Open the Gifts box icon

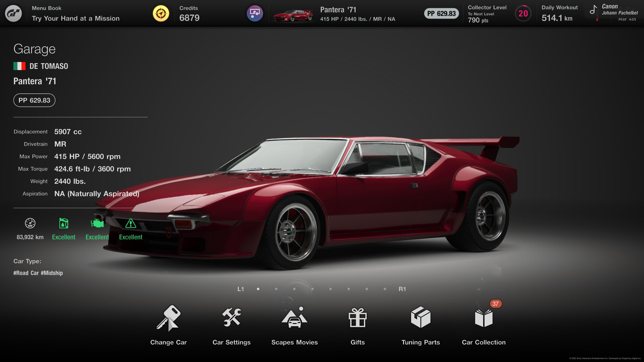point(358,318)
